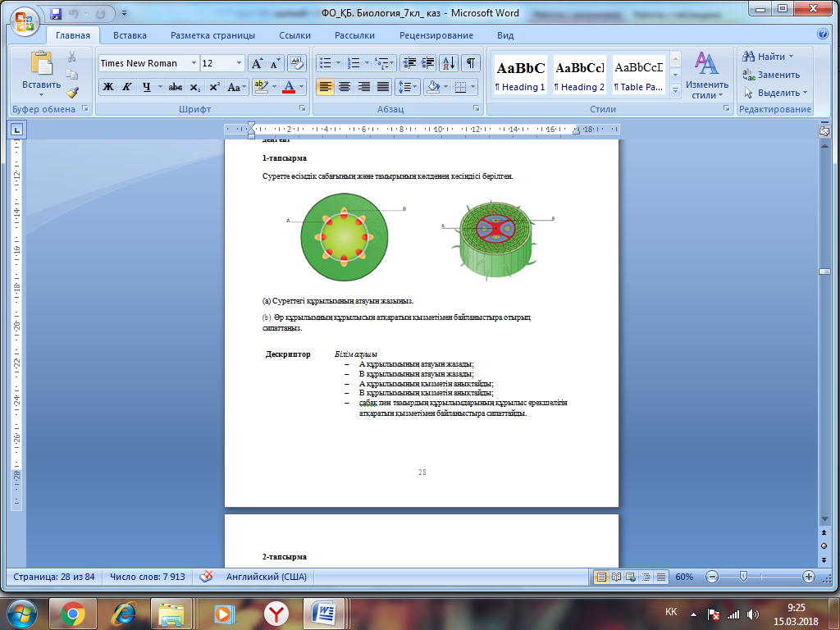Toggle show paragraph marks (¶)
Viewport: 840px width, 630px height.
[x=470, y=63]
